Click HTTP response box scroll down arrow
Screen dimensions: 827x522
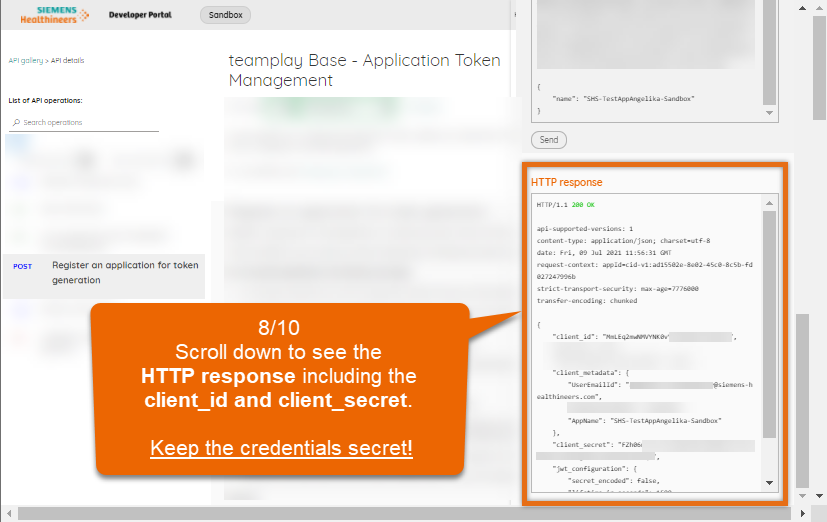pos(769,483)
